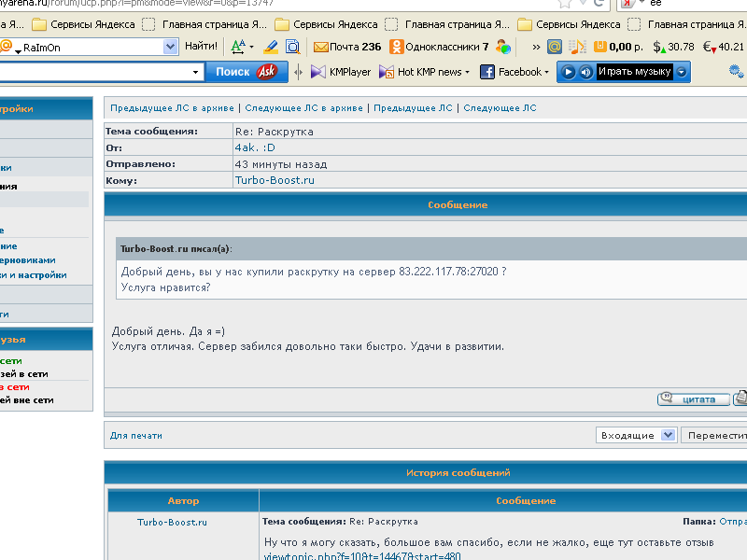Screen dimensions: 747x560
Task: Play music with the play button
Action: [568, 72]
